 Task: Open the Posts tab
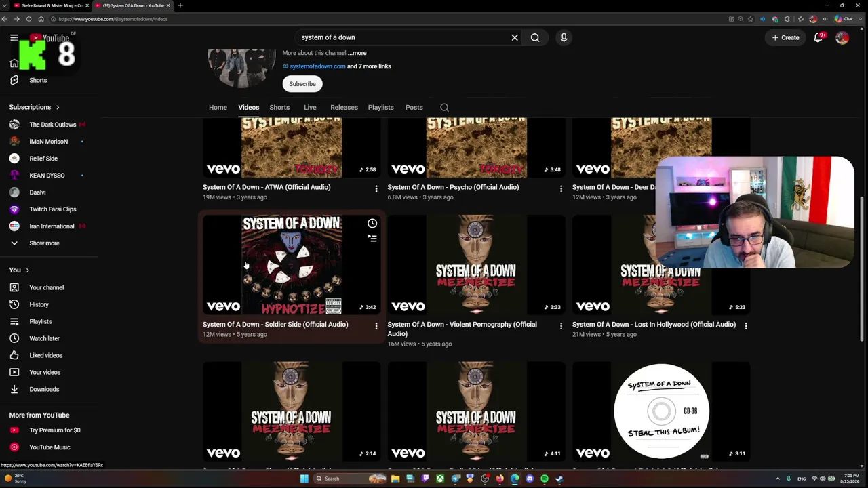coord(414,108)
